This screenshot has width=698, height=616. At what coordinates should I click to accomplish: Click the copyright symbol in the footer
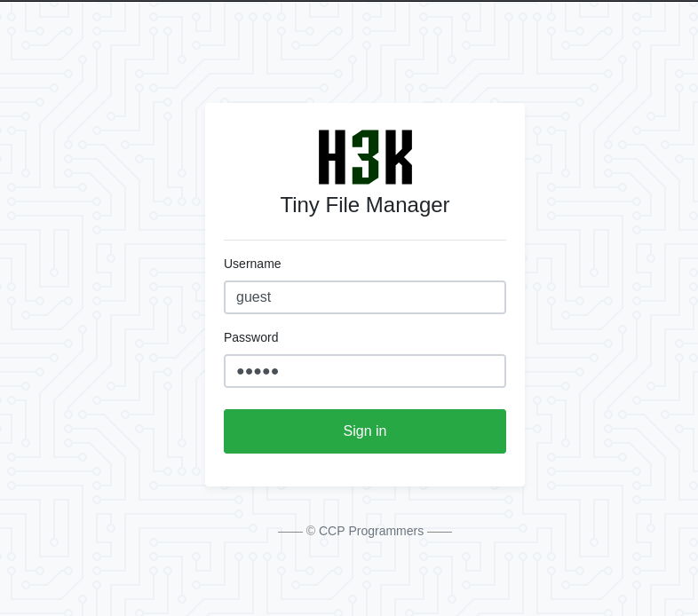coord(311,531)
